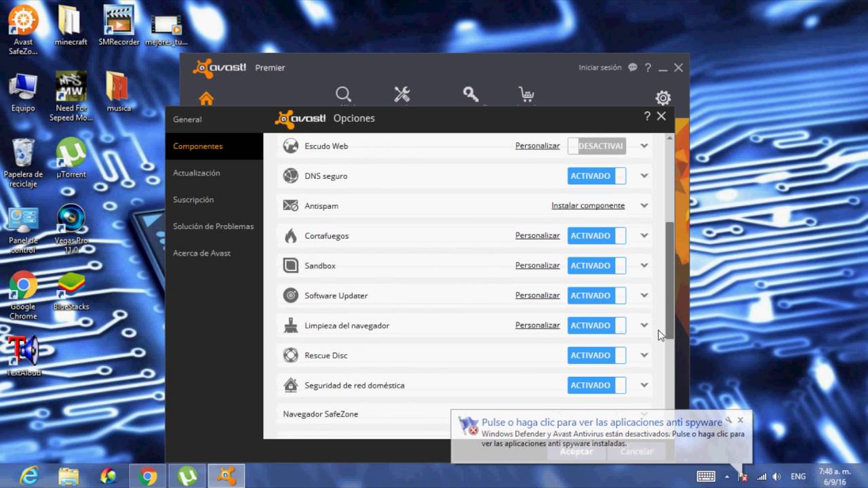Launch Vegas Pro 11.0 shortcut
Screen dimensions: 868x488
pos(71,229)
